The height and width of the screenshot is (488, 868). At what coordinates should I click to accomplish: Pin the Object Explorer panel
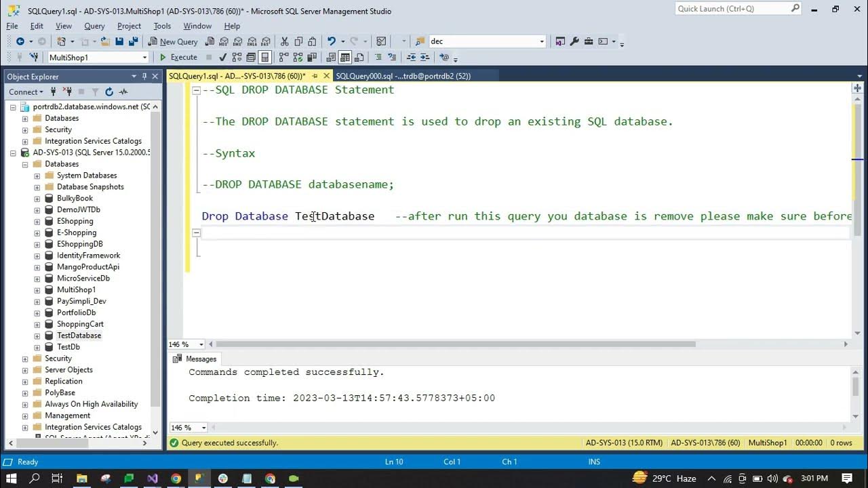144,77
